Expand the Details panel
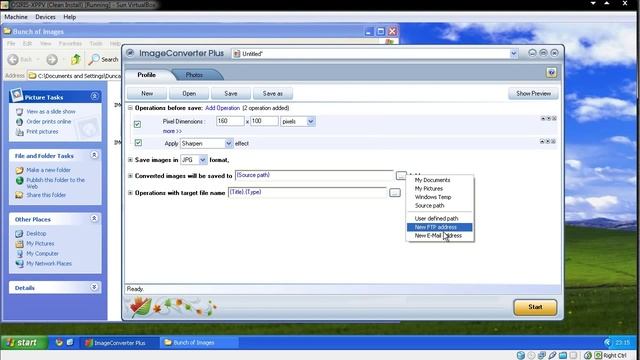This screenshot has height=360, width=640. click(x=94, y=287)
